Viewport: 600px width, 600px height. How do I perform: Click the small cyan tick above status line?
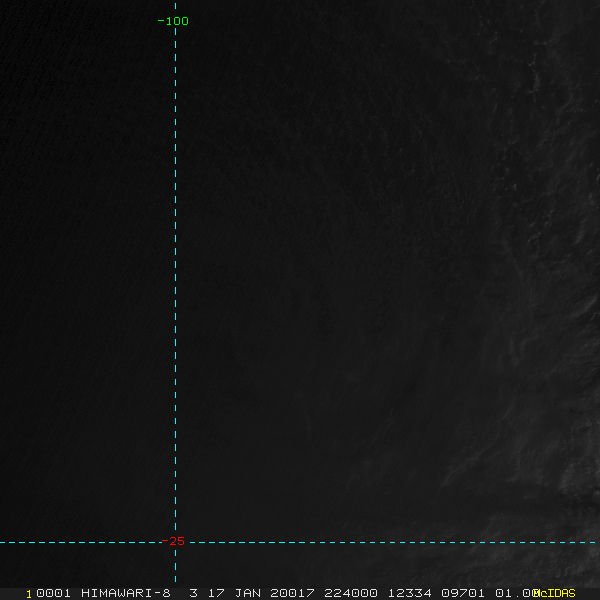[x=175, y=578]
